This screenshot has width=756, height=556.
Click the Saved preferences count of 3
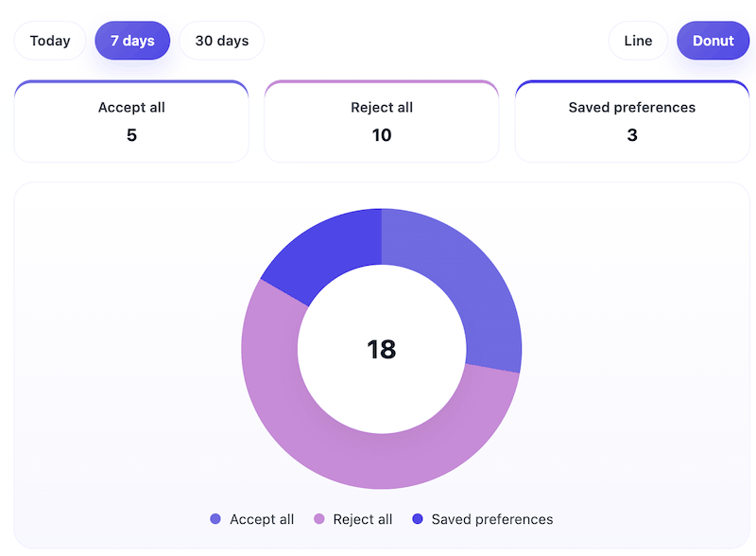tap(631, 134)
